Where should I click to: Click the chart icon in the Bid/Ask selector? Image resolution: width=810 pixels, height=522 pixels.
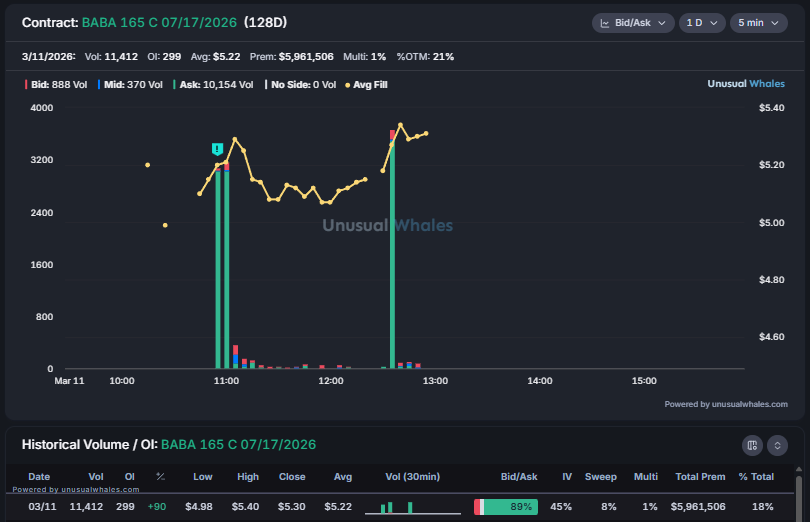(605, 23)
